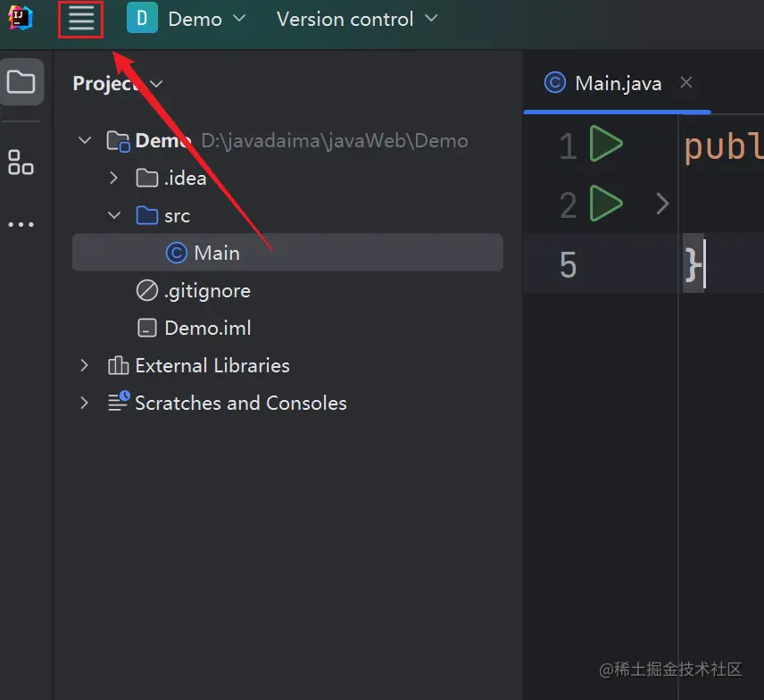Expand External Libraries node
Screen dimensions: 764x700
click(x=84, y=365)
